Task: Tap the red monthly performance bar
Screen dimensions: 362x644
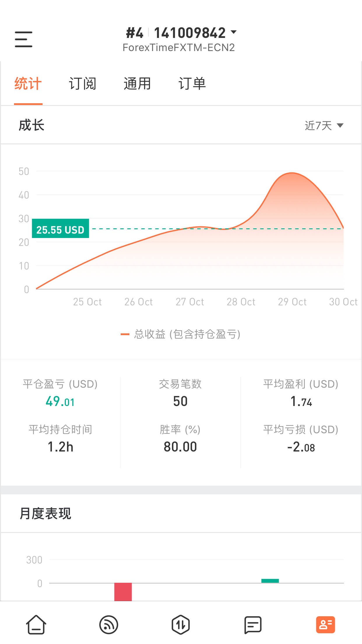Action: 123,592
